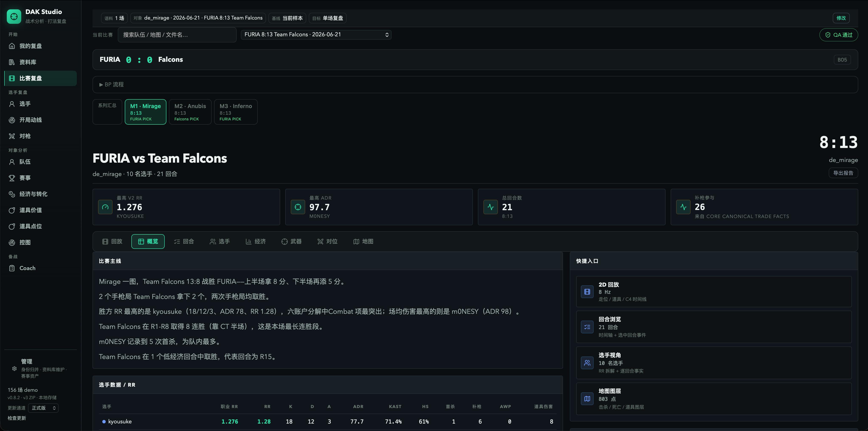Click the gauge icon on 最高 V2 RR card
The height and width of the screenshot is (431, 868).
tap(105, 207)
